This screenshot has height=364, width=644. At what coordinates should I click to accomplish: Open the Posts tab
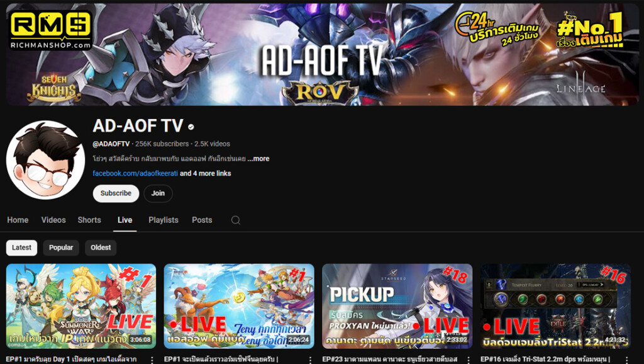coord(202,220)
